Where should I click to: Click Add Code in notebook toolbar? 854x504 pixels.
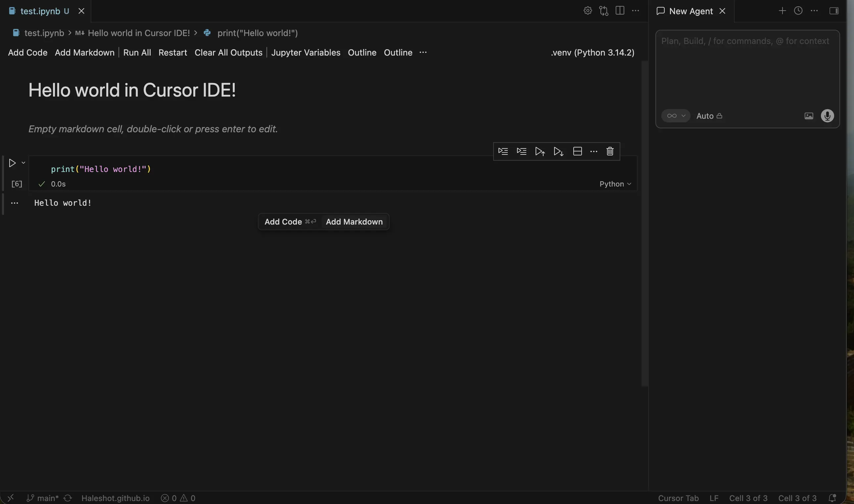[x=27, y=53]
